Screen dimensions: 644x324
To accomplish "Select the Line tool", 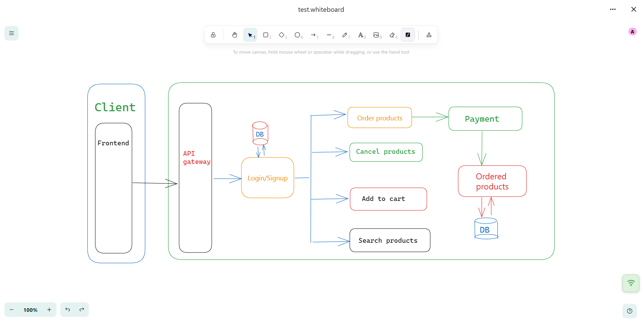I will (x=329, y=35).
